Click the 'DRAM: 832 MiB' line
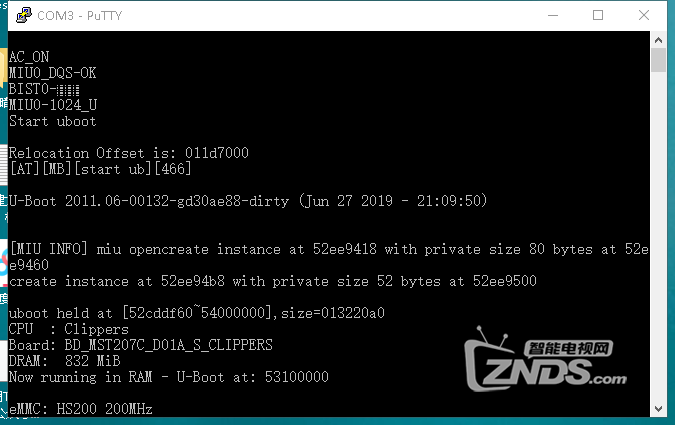Image resolution: width=675 pixels, height=425 pixels. [x=65, y=361]
